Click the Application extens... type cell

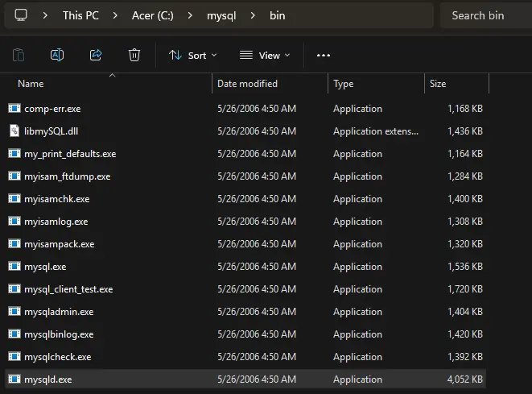(x=376, y=131)
